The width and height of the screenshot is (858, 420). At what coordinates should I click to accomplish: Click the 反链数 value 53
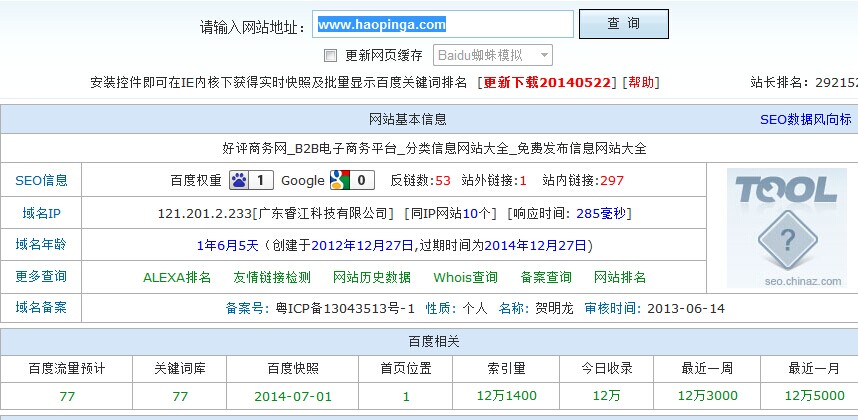pos(443,180)
